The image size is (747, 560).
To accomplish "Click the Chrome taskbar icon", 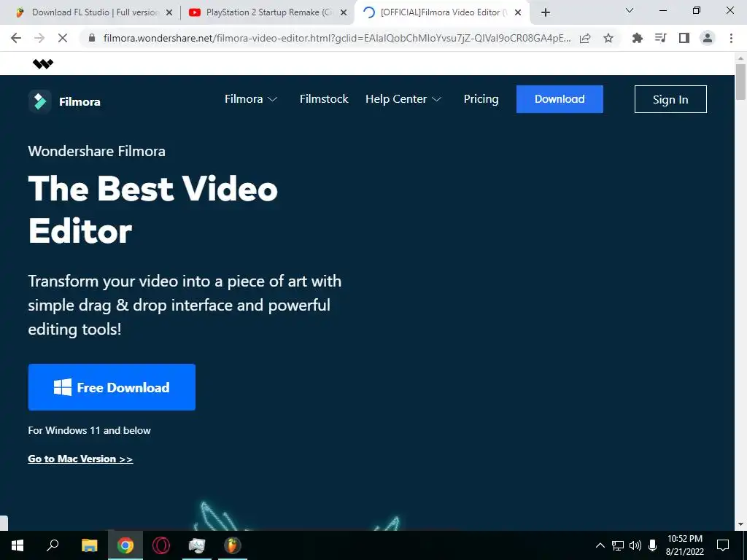I will 125,545.
